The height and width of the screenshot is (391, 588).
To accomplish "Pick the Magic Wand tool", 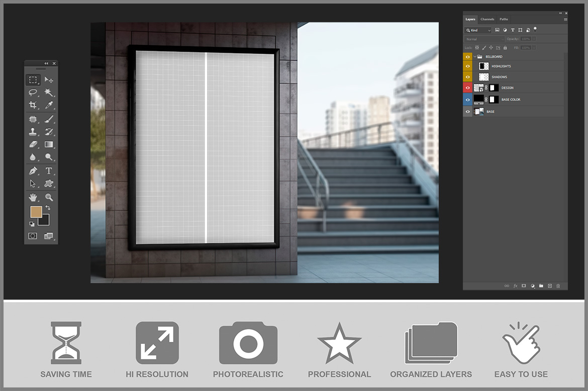I will [49, 92].
